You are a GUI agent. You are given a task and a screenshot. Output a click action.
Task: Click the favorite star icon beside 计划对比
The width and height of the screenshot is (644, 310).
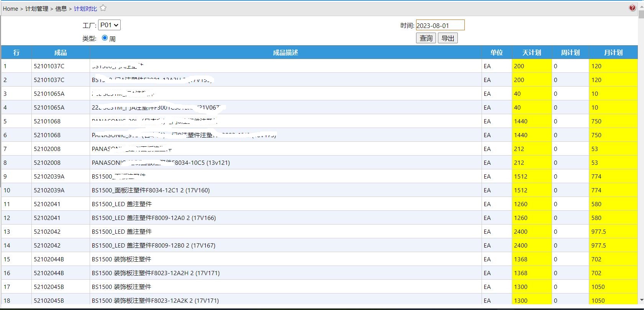pos(103,8)
